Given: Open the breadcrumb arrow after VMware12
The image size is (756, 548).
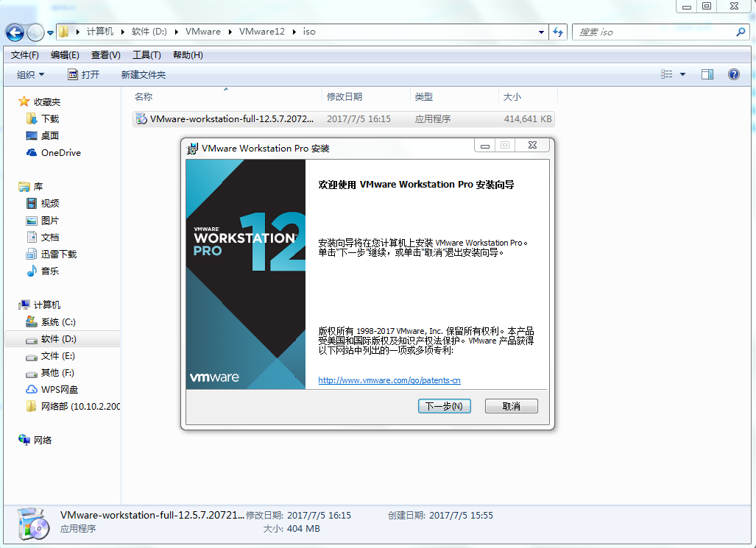Looking at the screenshot, I should tap(293, 32).
